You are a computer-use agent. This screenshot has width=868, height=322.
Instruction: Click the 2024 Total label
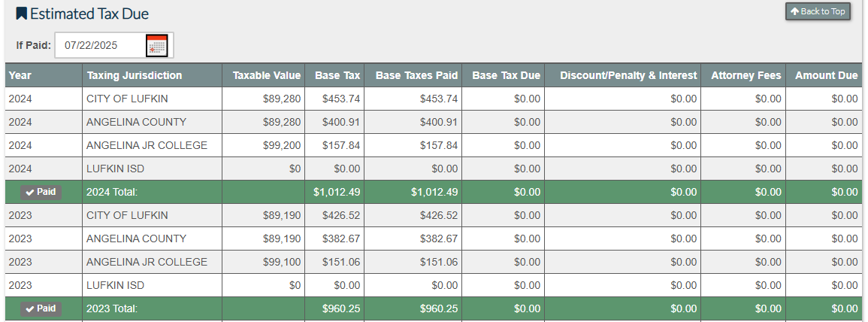click(x=112, y=192)
